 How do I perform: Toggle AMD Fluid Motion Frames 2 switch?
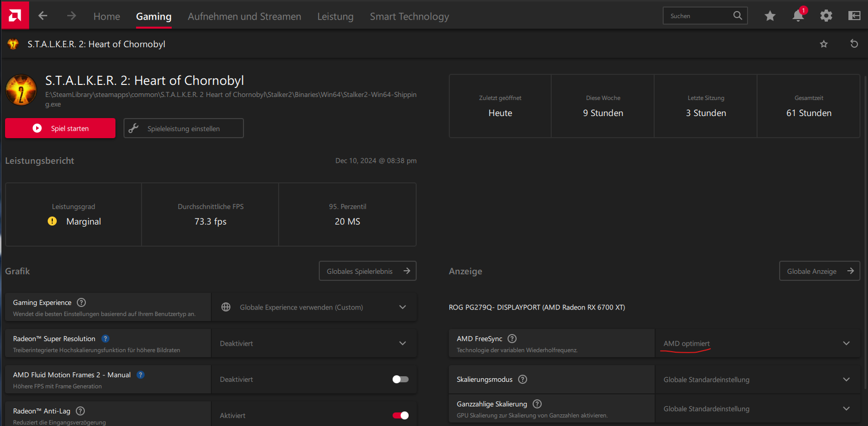click(x=401, y=379)
